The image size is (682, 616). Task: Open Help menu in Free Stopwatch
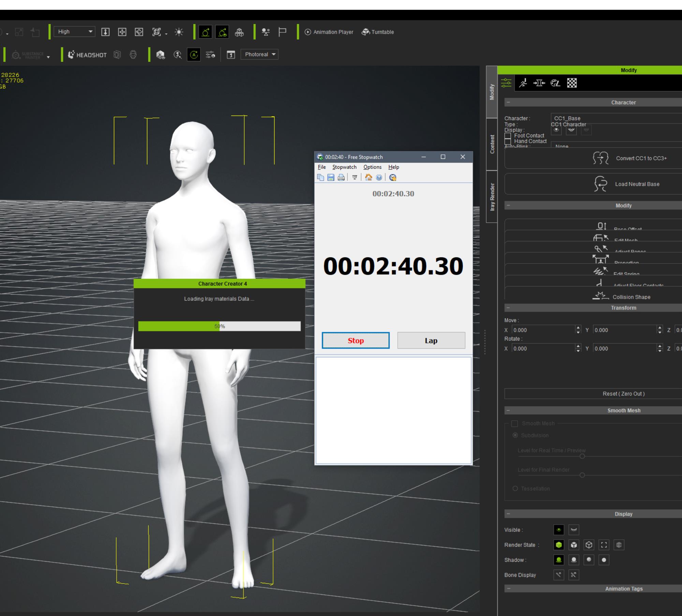pyautogui.click(x=394, y=167)
